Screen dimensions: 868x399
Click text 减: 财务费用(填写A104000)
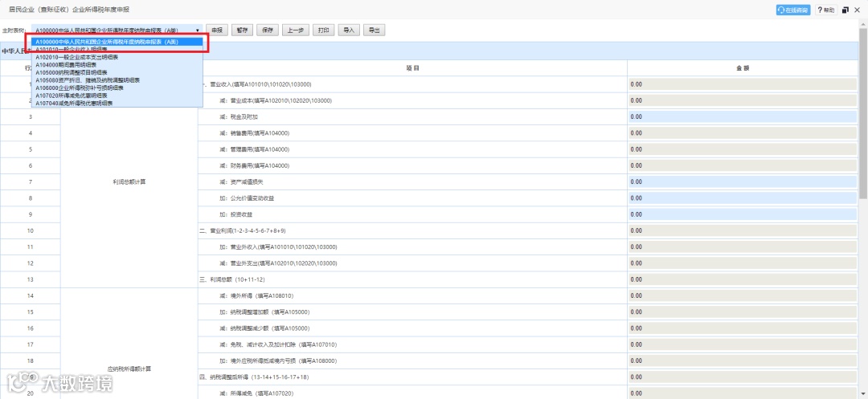(254, 166)
